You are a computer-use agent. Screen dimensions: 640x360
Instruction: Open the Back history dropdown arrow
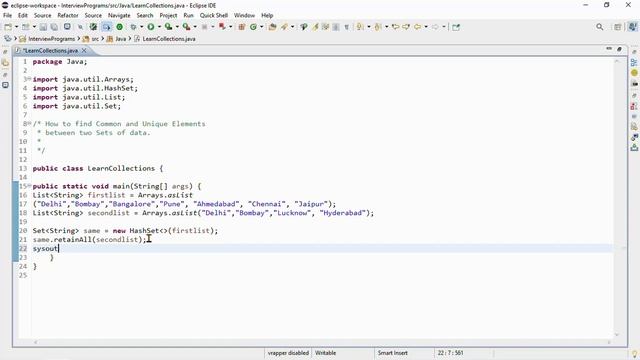click(426, 27)
